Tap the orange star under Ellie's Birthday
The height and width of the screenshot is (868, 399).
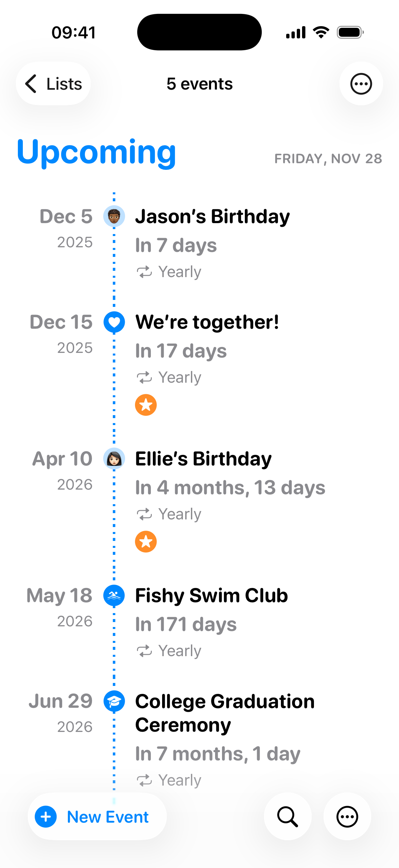(x=146, y=542)
